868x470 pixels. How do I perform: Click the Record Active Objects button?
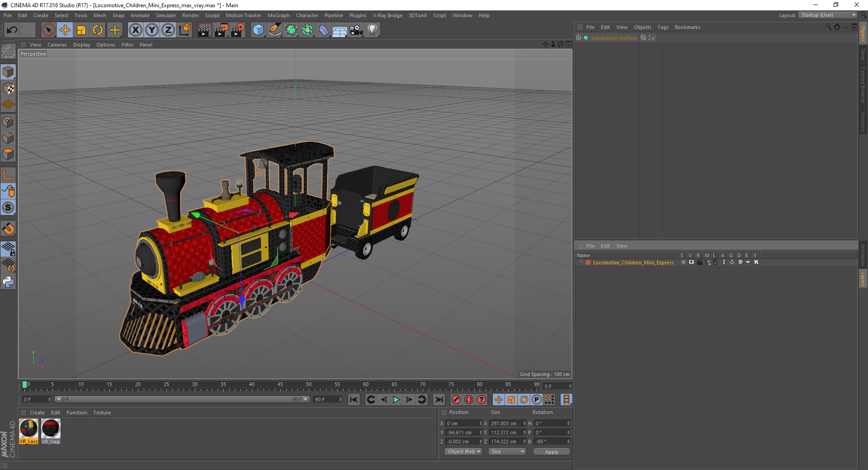[x=456, y=399]
